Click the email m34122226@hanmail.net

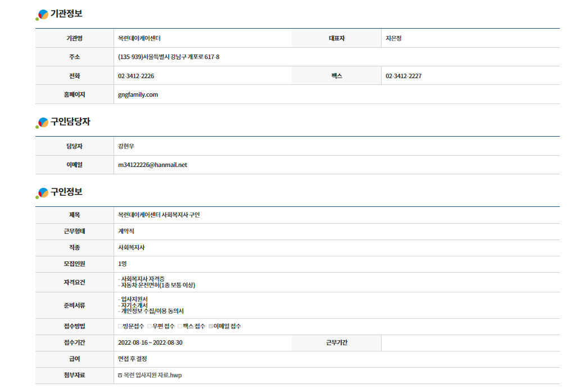[x=153, y=165]
